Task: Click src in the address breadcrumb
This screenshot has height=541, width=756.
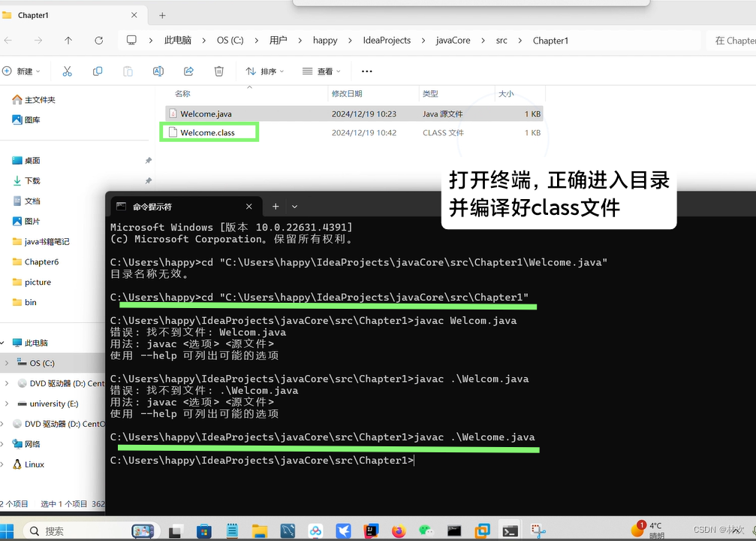Action: point(501,41)
